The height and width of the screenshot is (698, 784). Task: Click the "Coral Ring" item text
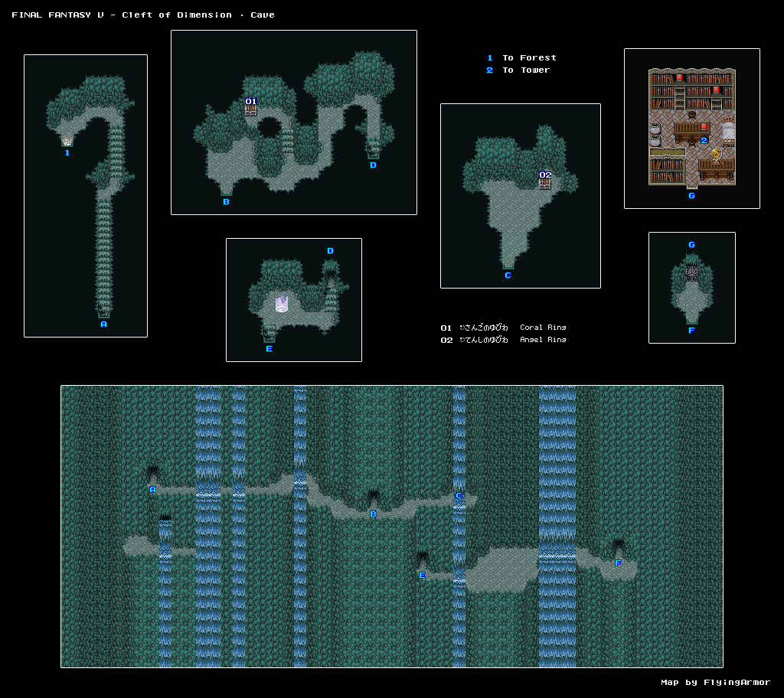543,328
